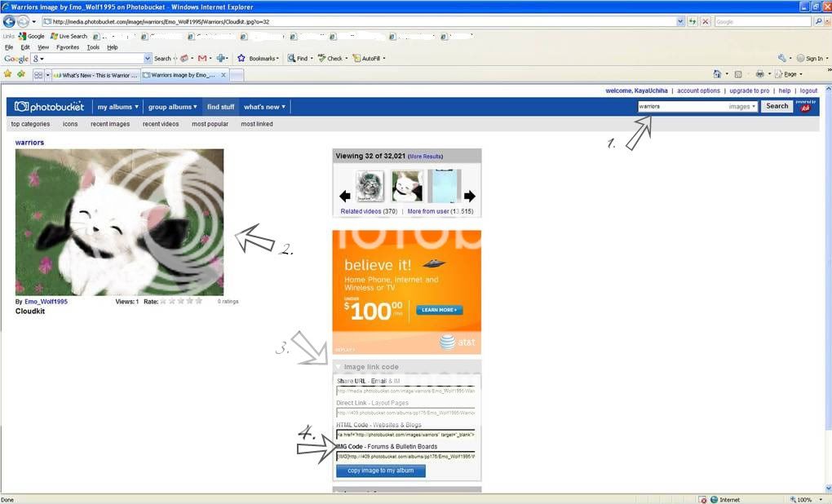
Task: Collapse the Image link code section
Action: coord(338,366)
